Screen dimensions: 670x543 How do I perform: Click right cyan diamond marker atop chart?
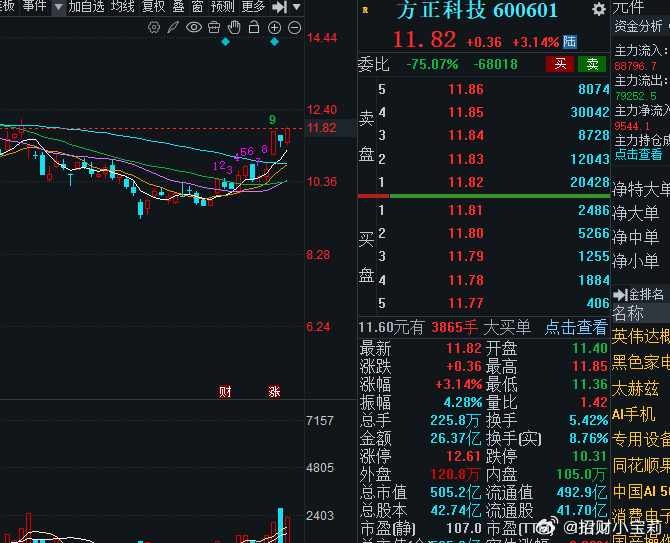click(275, 42)
